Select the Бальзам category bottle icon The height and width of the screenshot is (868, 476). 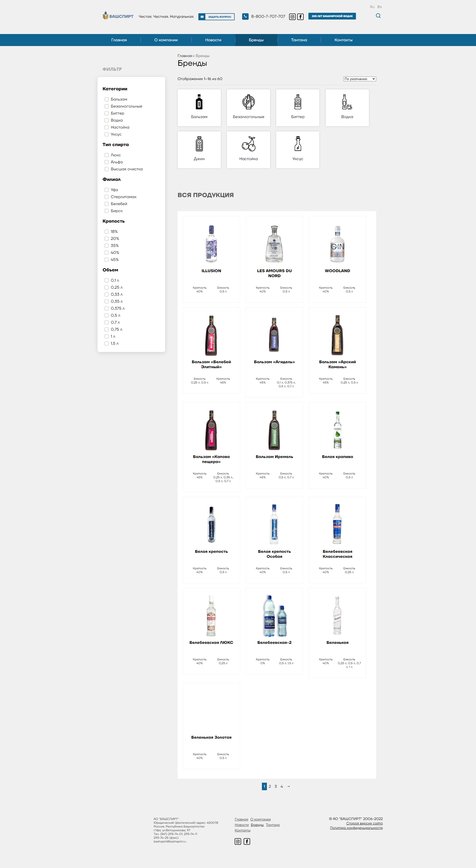(x=199, y=102)
